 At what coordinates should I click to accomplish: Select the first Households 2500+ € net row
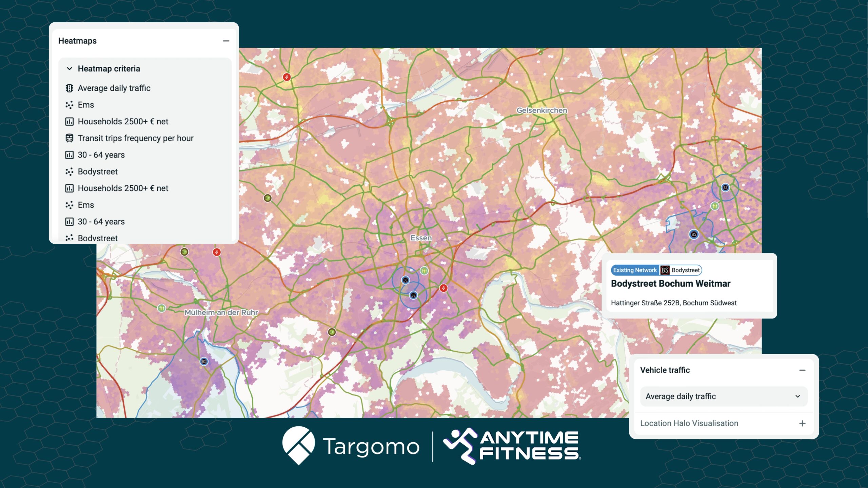[145, 121]
